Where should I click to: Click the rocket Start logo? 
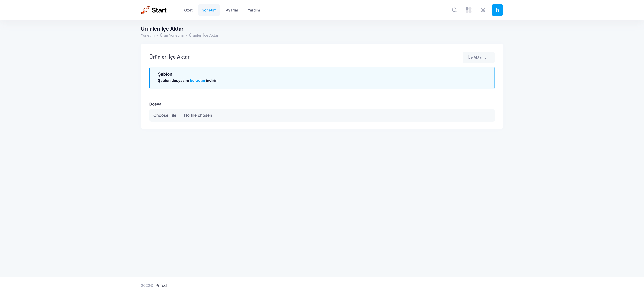tap(145, 10)
